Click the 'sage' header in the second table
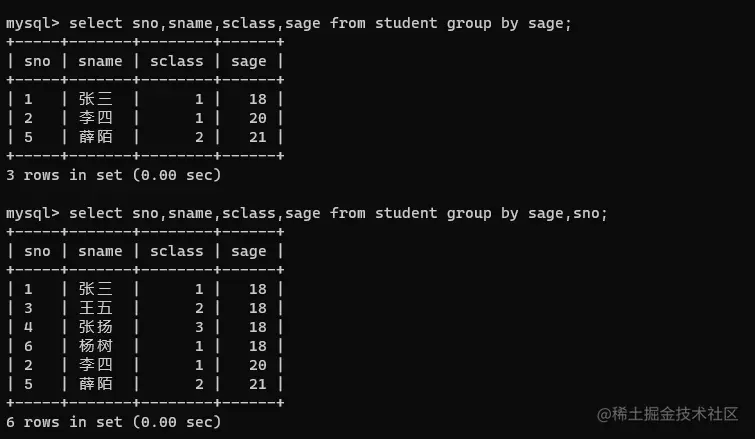Image resolution: width=755 pixels, height=439 pixels. (x=248, y=251)
